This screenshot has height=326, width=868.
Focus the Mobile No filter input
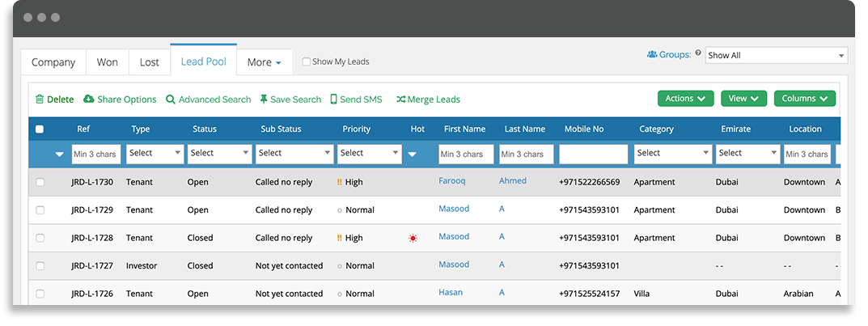[x=594, y=154]
